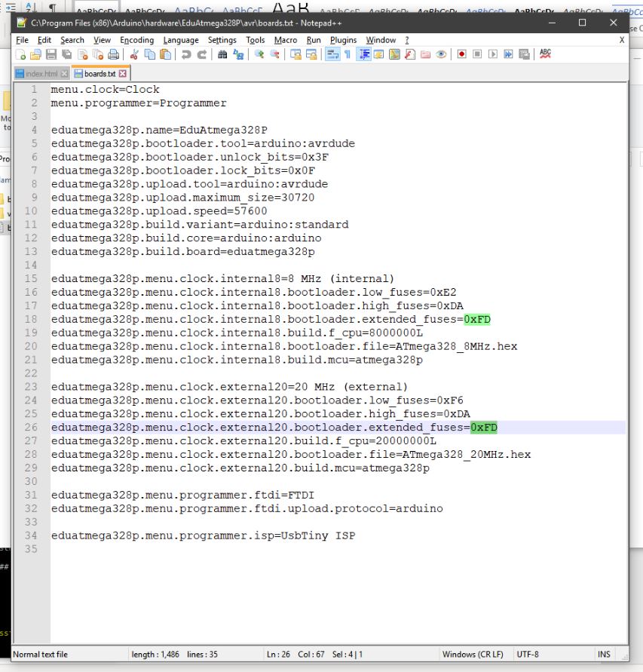Toggle ABC spell check icon
Image resolution: width=643 pixels, height=672 pixels.
click(x=545, y=54)
